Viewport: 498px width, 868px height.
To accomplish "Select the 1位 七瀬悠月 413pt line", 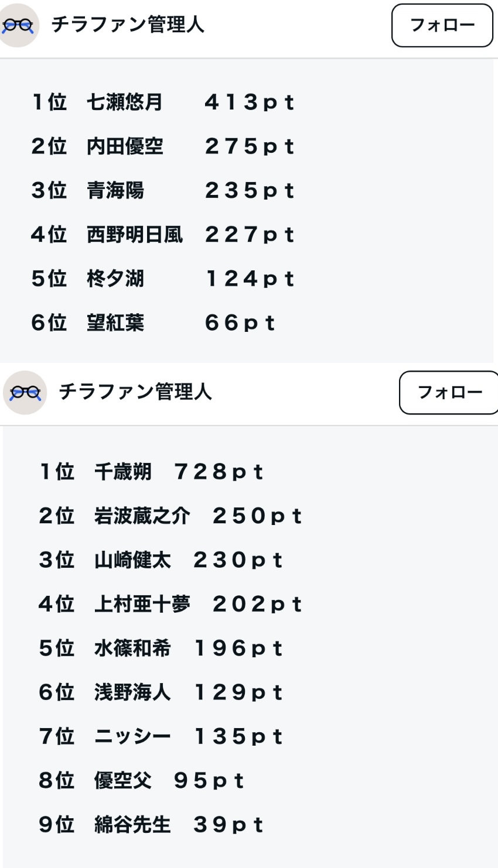I will tap(162, 102).
